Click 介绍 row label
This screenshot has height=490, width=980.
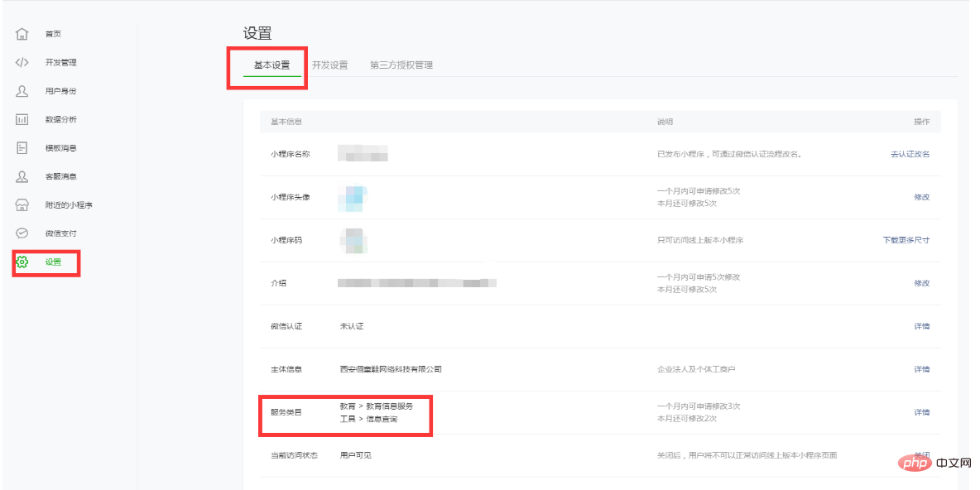(x=279, y=283)
